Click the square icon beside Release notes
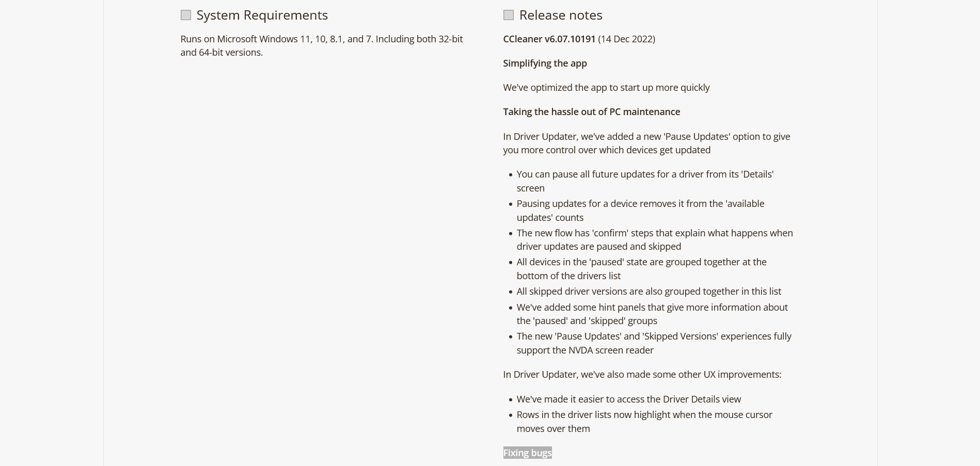980x466 pixels. coord(509,15)
